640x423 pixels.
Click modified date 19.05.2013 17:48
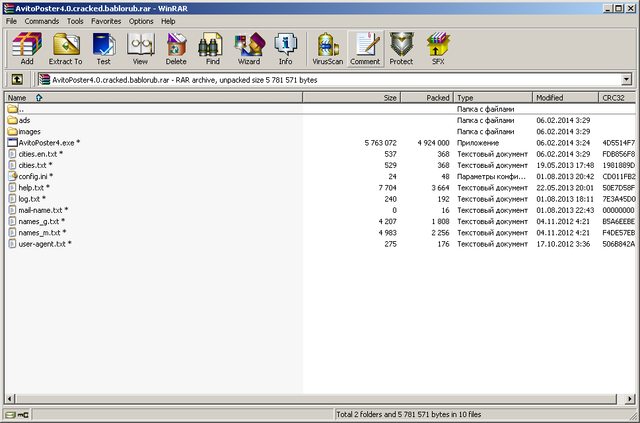565,165
